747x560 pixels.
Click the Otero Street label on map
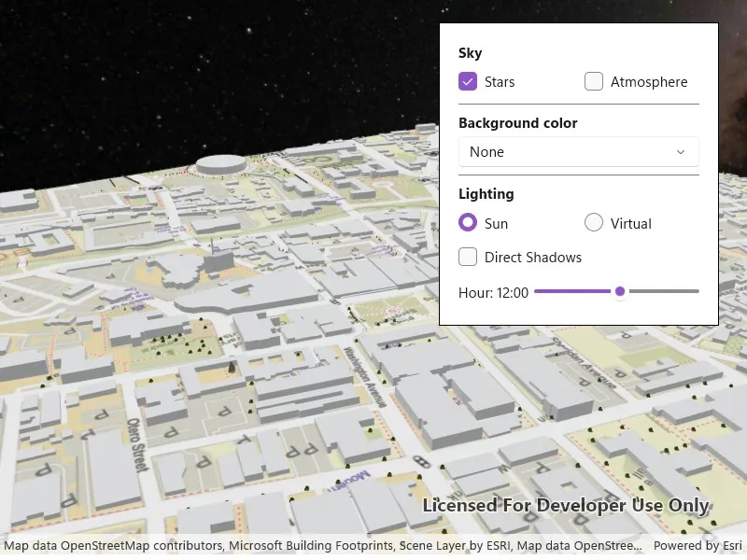[137, 444]
